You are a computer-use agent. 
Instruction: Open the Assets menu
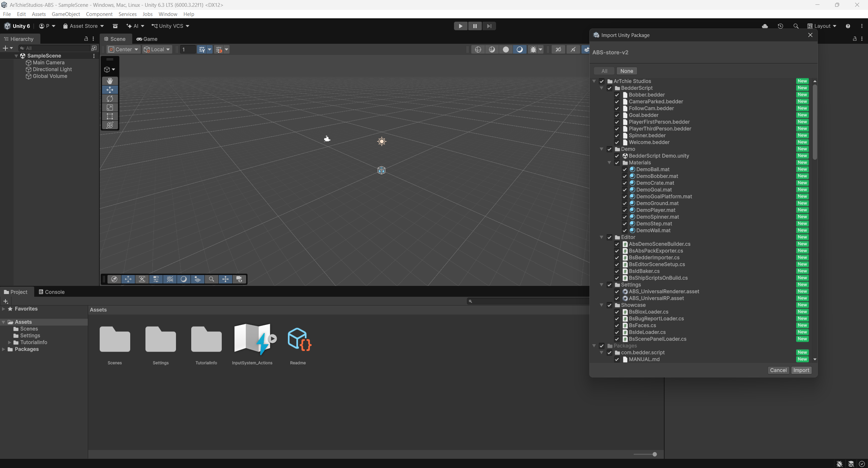click(x=39, y=14)
